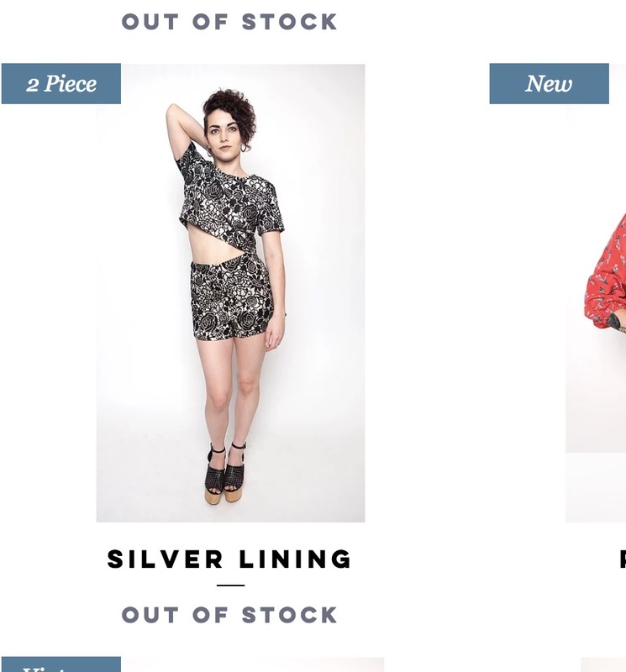The image size is (626, 672).
Task: Click white space below red floral image
Action: coord(596,487)
